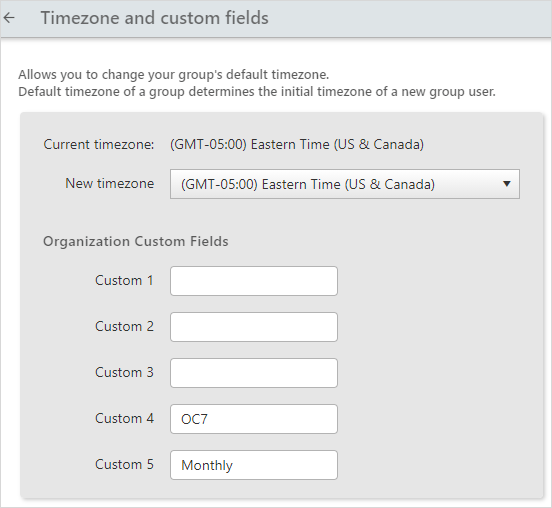
Task: Select the Custom 3 input field
Action: (x=254, y=373)
